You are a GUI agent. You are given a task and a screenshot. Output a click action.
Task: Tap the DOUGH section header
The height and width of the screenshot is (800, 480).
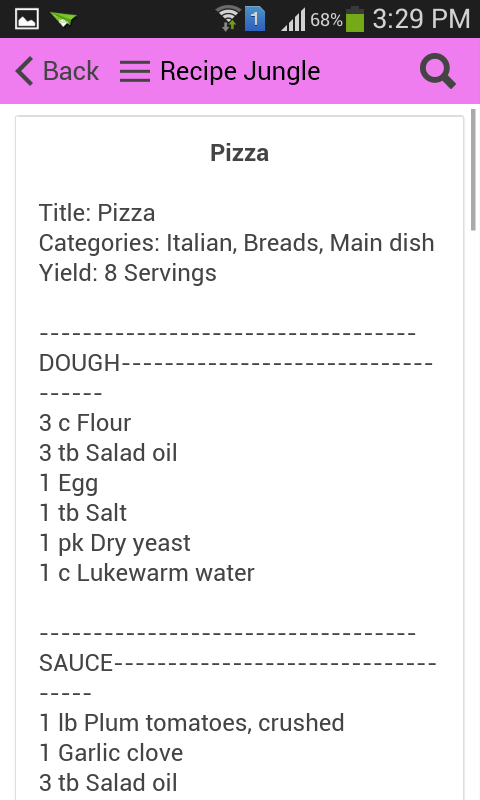click(x=80, y=363)
